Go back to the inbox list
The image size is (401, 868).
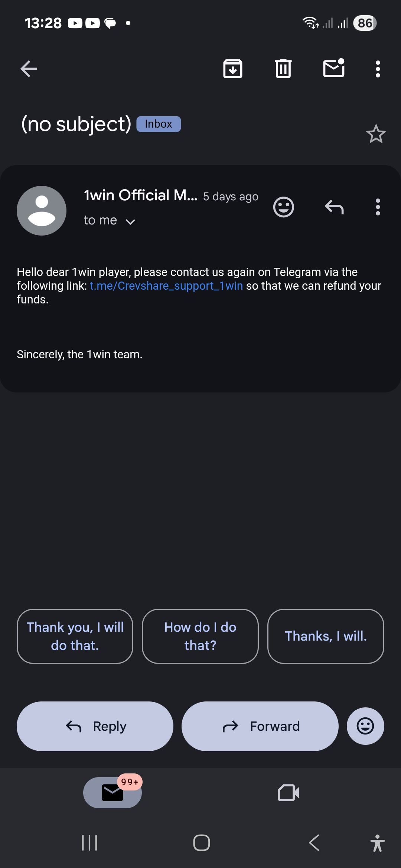point(29,69)
